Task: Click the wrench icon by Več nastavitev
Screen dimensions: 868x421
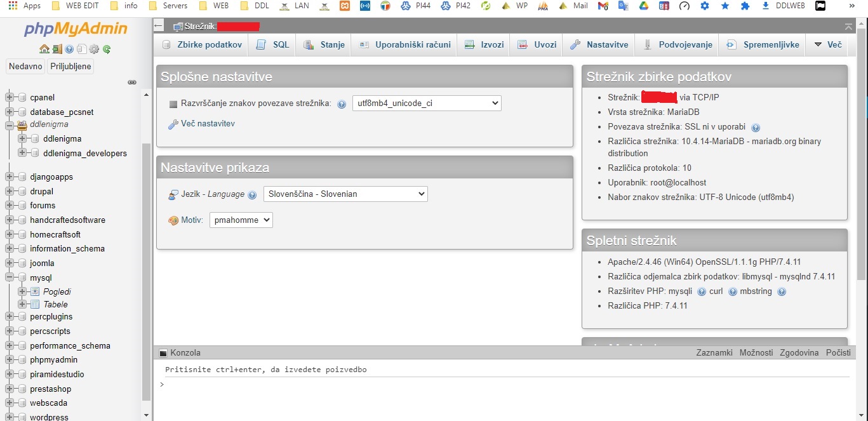Action: (173, 124)
